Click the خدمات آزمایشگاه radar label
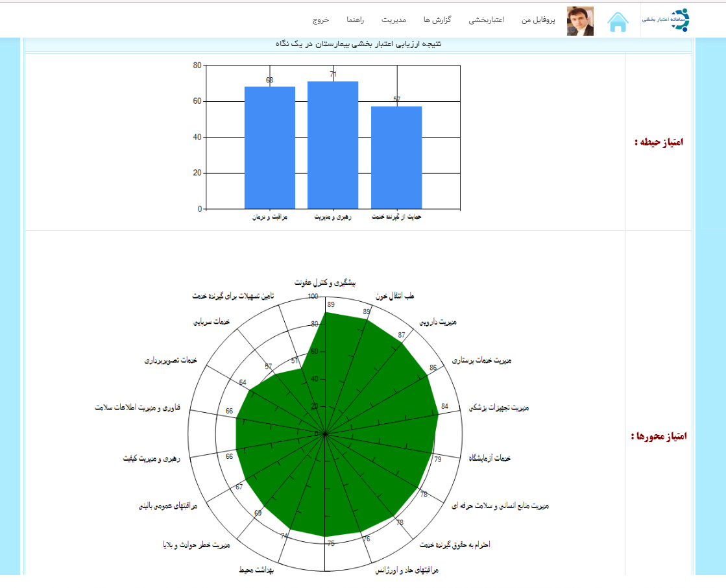Viewport: 726px width, 588px height. point(489,458)
